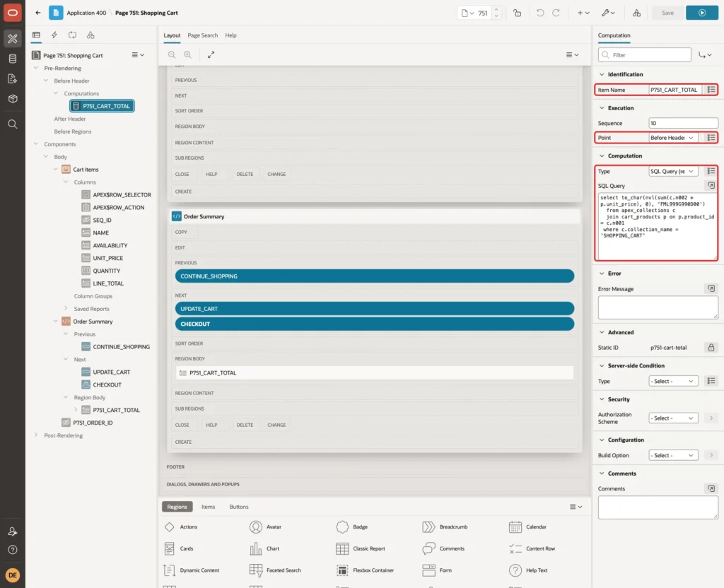
Task: Click the page lock icon in the toolbar
Action: pyautogui.click(x=517, y=13)
